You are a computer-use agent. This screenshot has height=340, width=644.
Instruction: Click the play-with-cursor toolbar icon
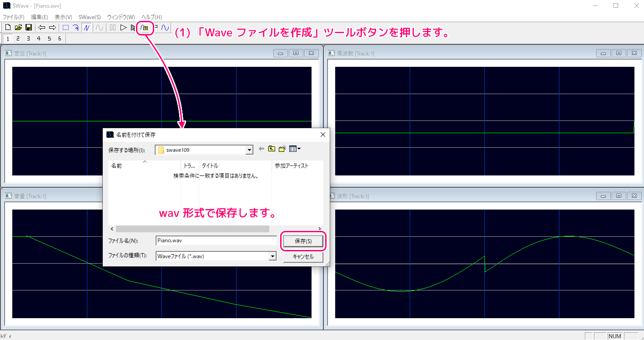(133, 28)
